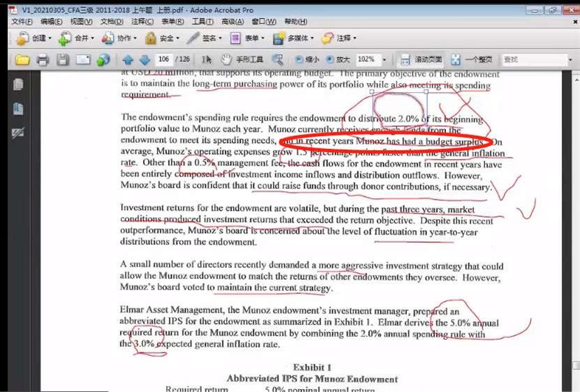Open the 表单(R) menu
The image size is (580, 392).
click(x=172, y=22)
